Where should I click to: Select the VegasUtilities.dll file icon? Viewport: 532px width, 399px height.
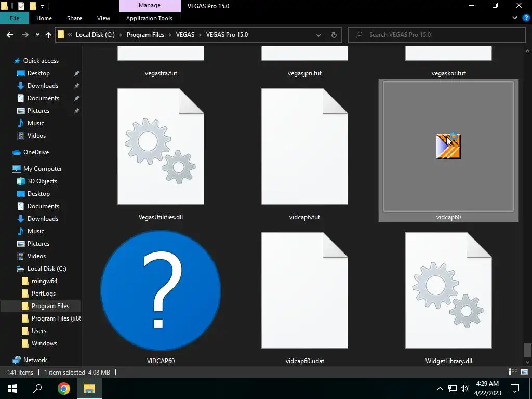161,147
